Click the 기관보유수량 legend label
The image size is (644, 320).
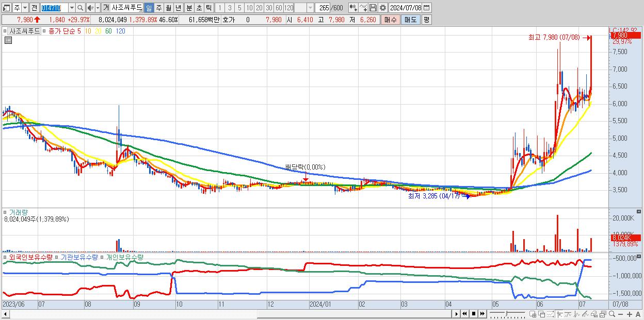(x=78, y=257)
